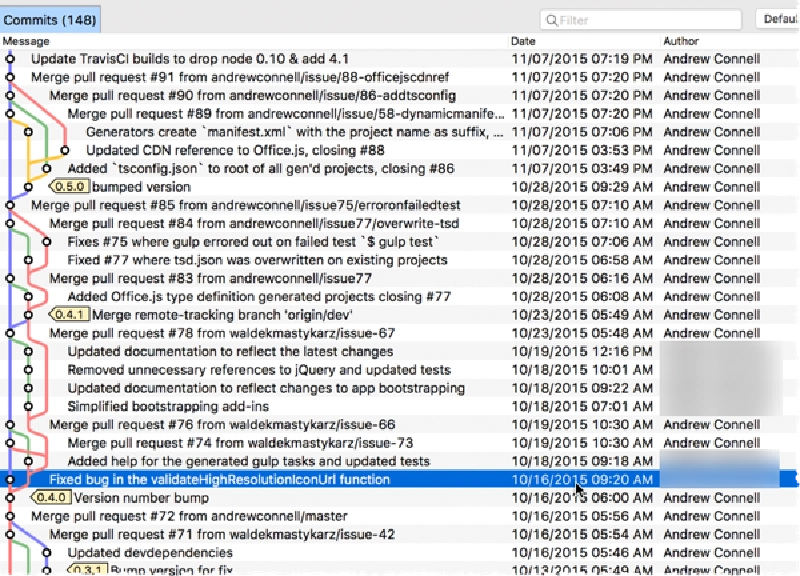
Task: Click date '10/19/2015 12:16 PM'
Action: tap(582, 352)
